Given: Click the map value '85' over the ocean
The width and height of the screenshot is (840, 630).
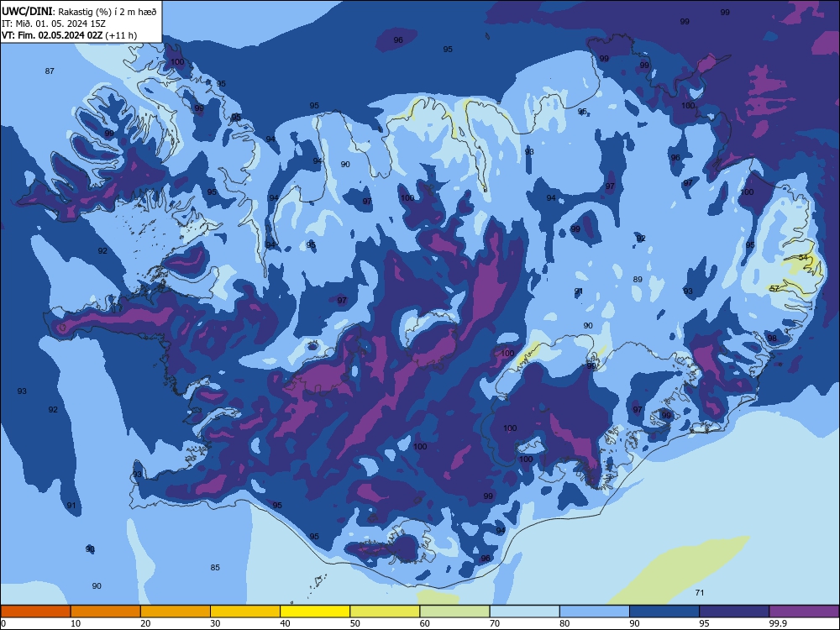Looking at the screenshot, I should click(x=215, y=567).
